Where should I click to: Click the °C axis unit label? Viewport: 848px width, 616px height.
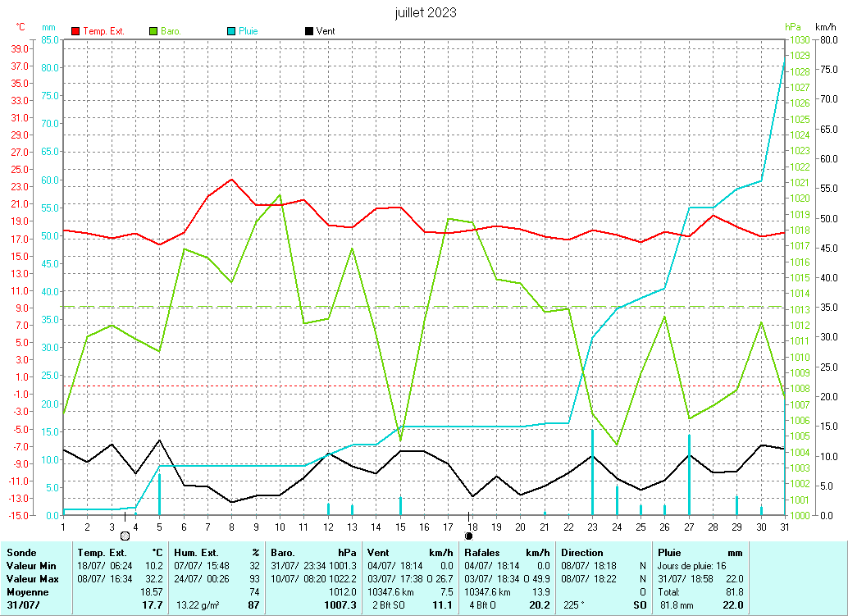(21, 27)
